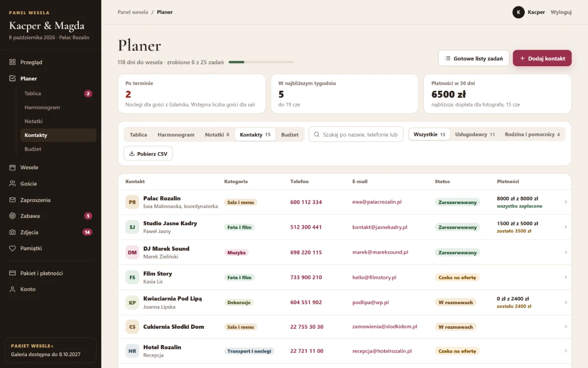Viewport: 588px width, 368px height.
Task: Click the card icon for Pakiet i płatności
Action: [12, 273]
